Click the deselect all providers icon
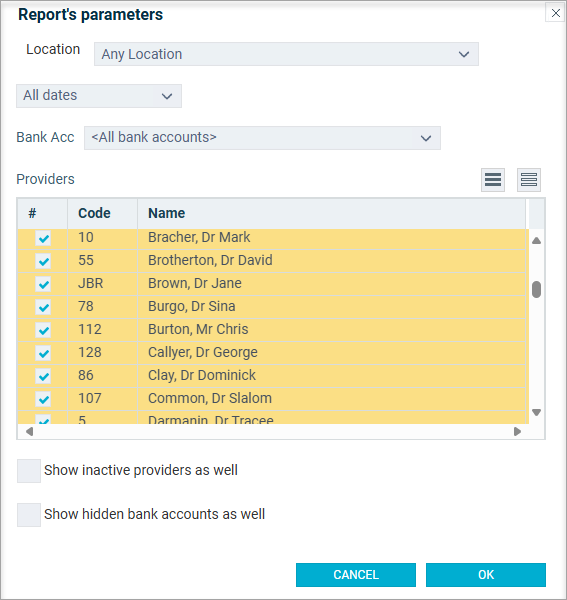 click(529, 179)
